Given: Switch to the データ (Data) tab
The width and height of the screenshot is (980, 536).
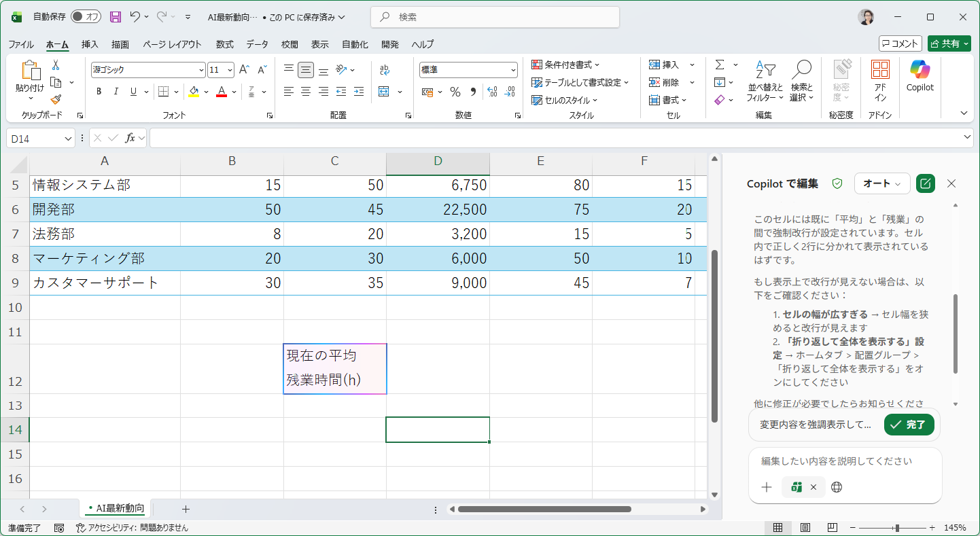Looking at the screenshot, I should [257, 44].
